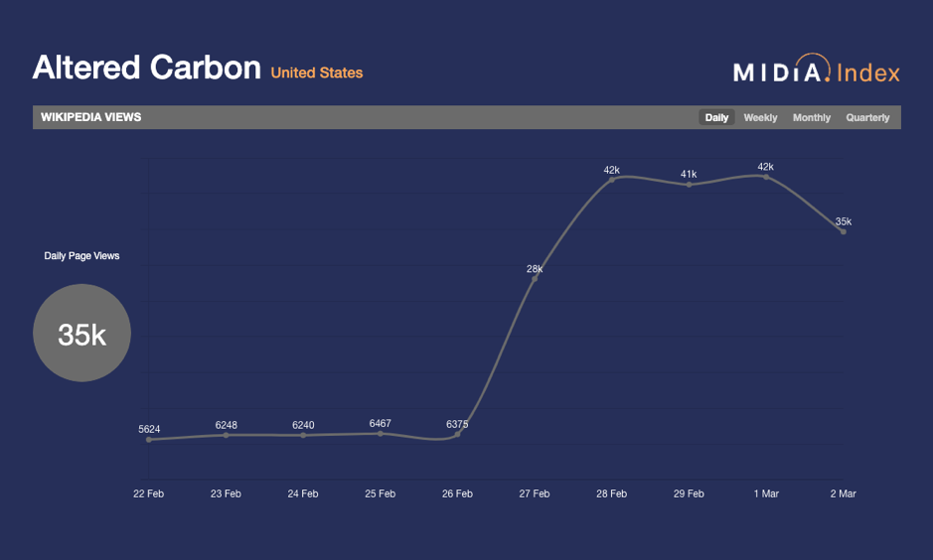Click the 23 Feb axis label
The width and height of the screenshot is (933, 560).
point(226,493)
